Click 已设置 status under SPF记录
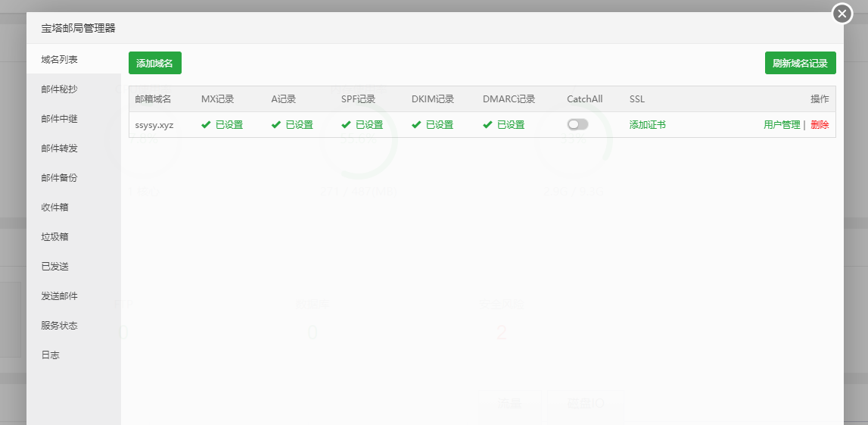The image size is (868, 425). (369, 125)
